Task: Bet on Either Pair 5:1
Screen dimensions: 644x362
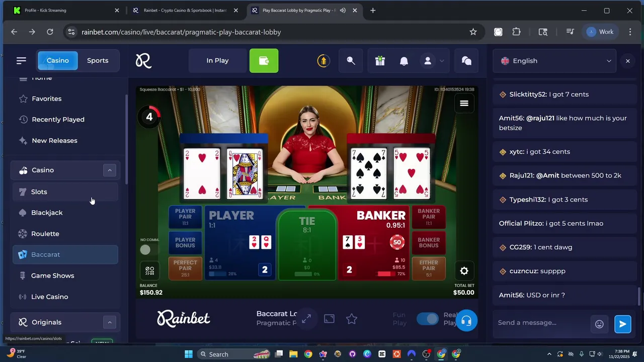Action: [429, 268]
